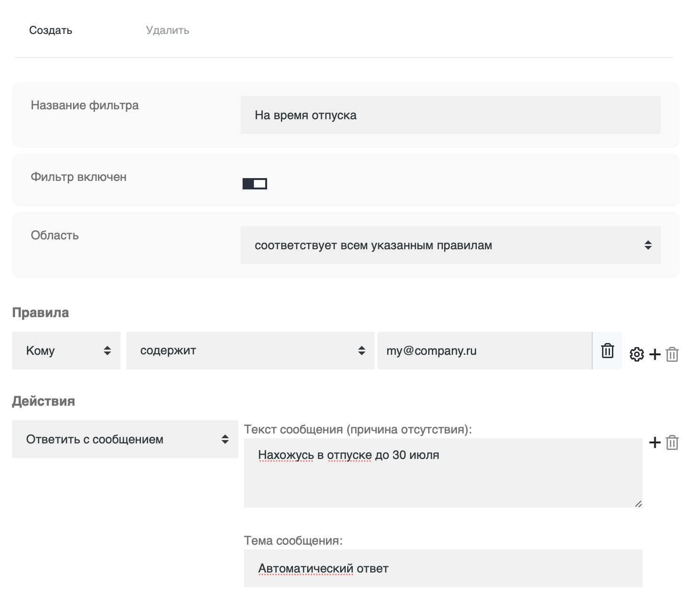Add a rule with the plus next to gear
Image resolution: width=700 pixels, height=605 pixels.
[655, 354]
